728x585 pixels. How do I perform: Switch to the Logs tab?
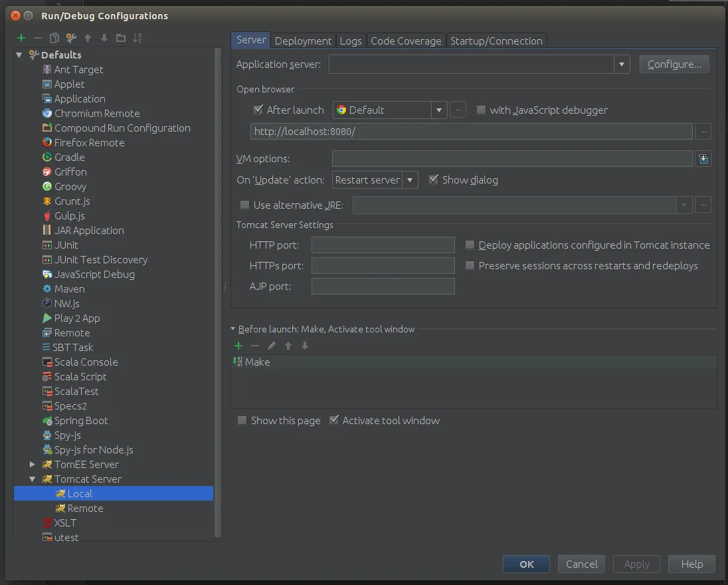pos(351,41)
